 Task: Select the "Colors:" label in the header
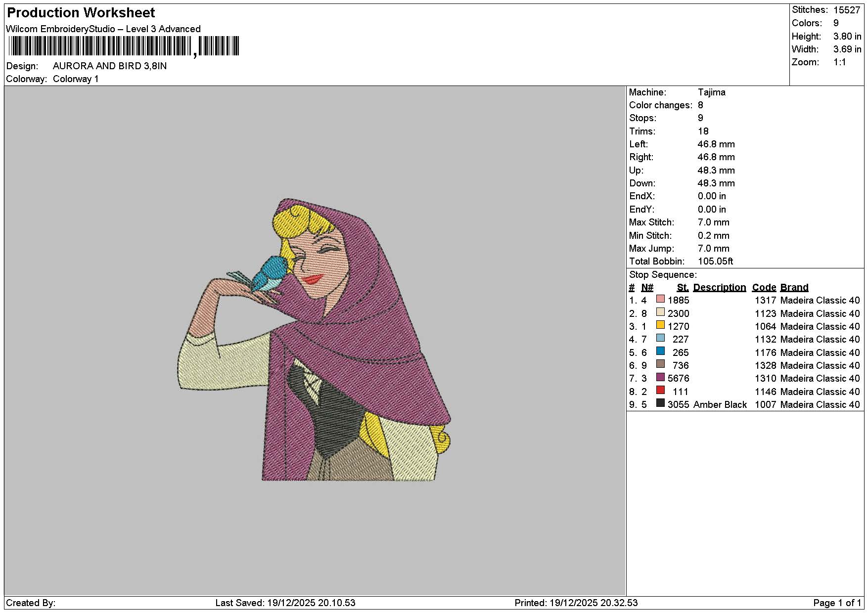click(x=807, y=23)
